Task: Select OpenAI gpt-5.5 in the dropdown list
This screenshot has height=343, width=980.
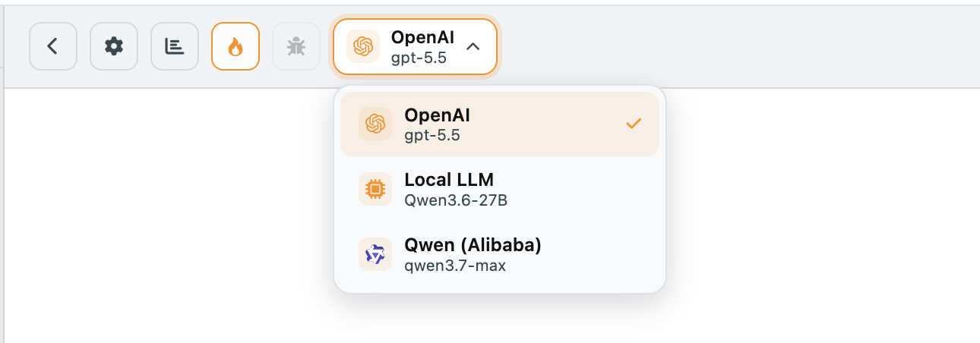Action: coord(500,124)
